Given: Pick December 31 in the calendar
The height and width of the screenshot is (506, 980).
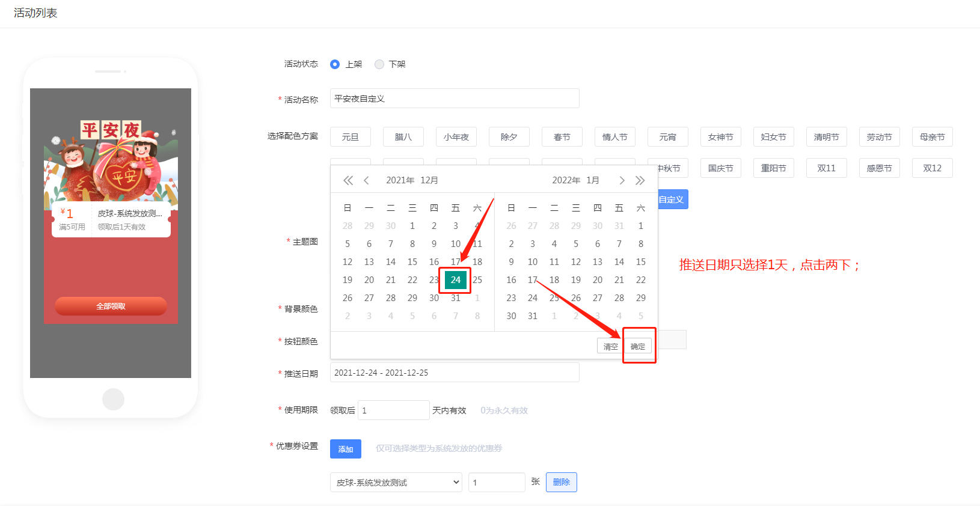Looking at the screenshot, I should tap(456, 298).
